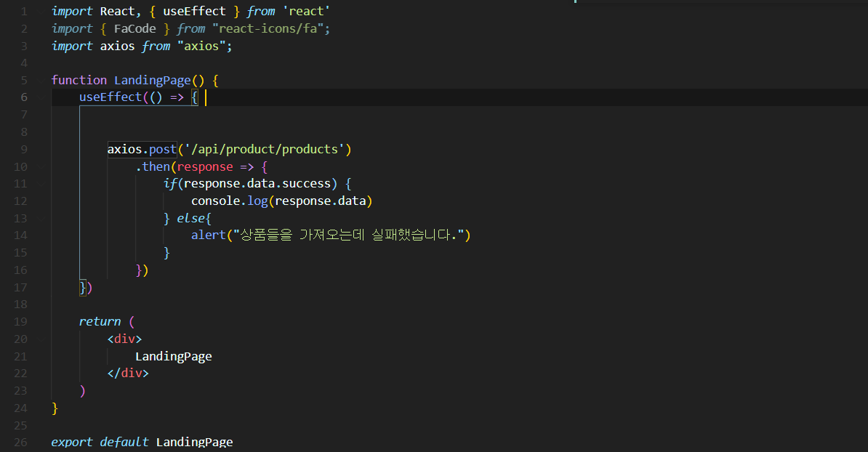Click the "react-icons/fa" string
The height and width of the screenshot is (452, 868).
pos(268,29)
